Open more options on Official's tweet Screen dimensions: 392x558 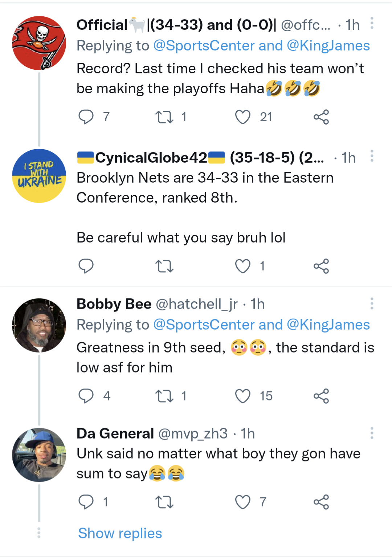point(372,23)
